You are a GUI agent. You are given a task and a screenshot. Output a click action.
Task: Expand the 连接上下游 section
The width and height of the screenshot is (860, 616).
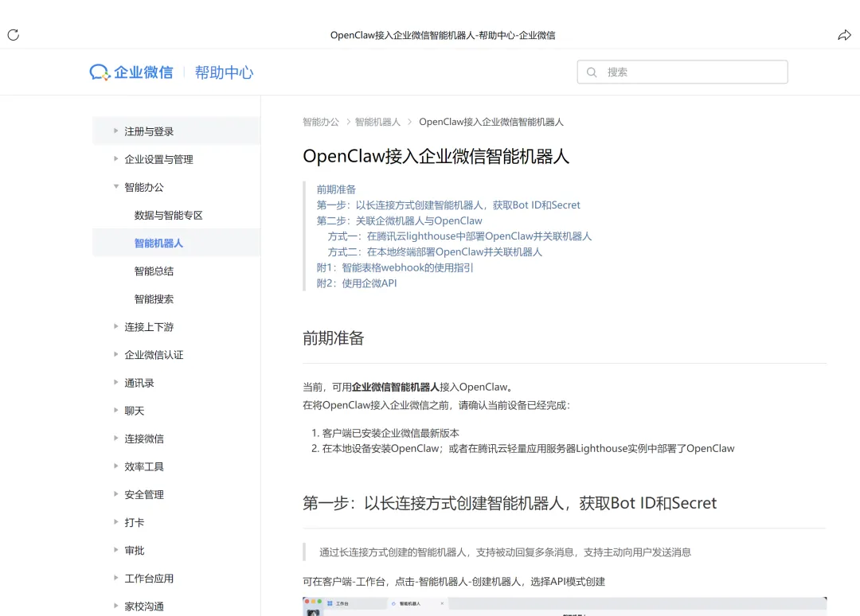tap(149, 327)
